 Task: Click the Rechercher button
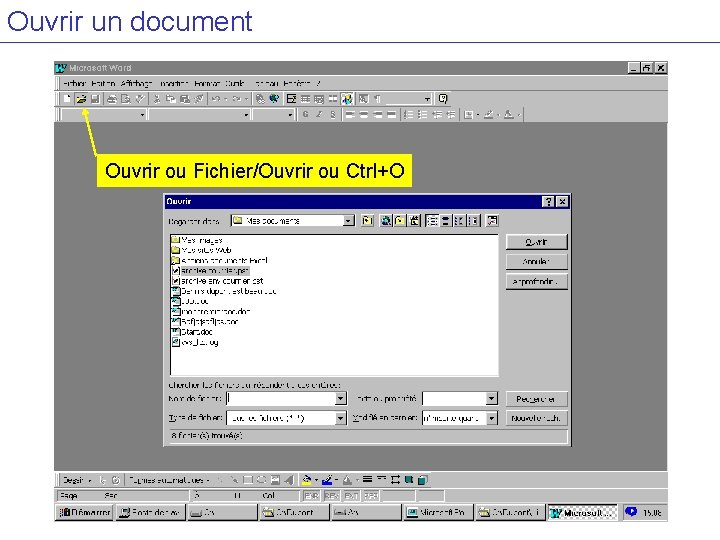point(536,399)
